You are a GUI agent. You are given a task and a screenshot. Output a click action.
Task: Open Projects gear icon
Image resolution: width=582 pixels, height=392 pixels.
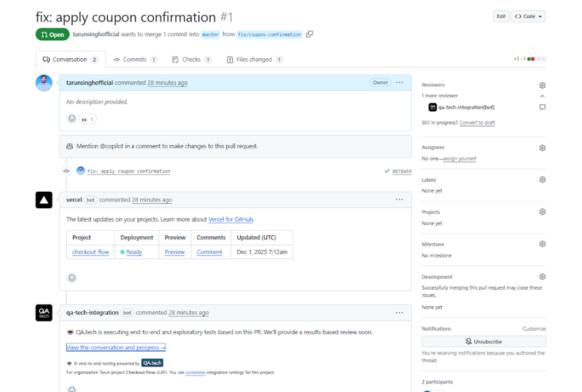tap(542, 212)
